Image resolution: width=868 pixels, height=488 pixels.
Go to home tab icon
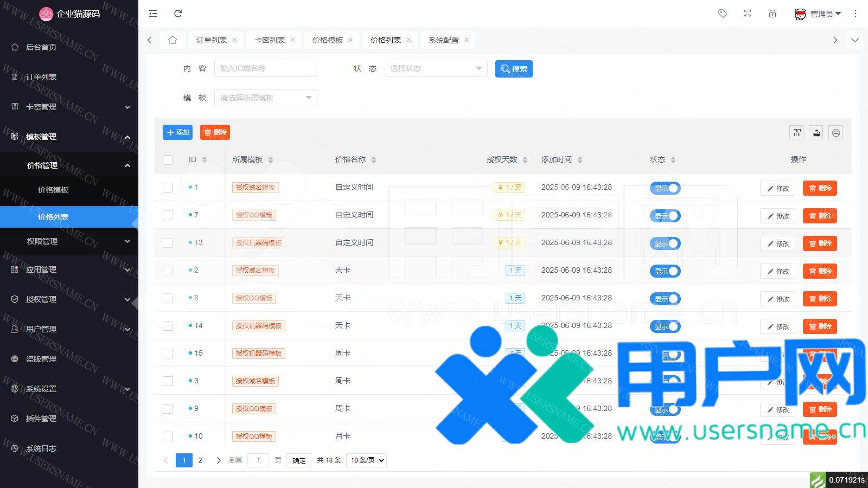[173, 40]
